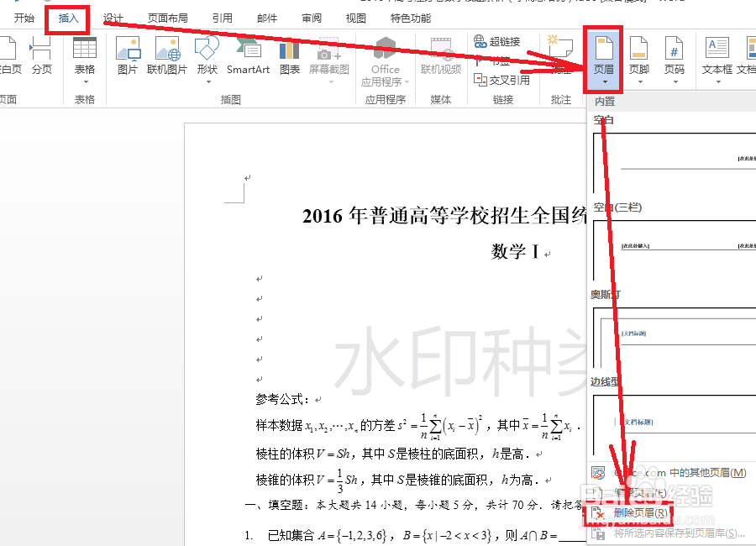
Task: Open the 审阅 review tab
Action: 312,17
